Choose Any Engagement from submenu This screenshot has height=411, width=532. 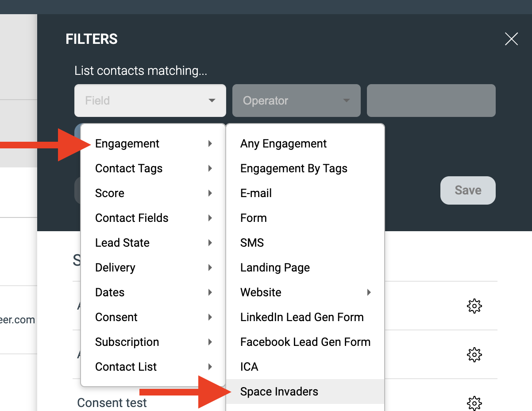[x=305, y=143]
